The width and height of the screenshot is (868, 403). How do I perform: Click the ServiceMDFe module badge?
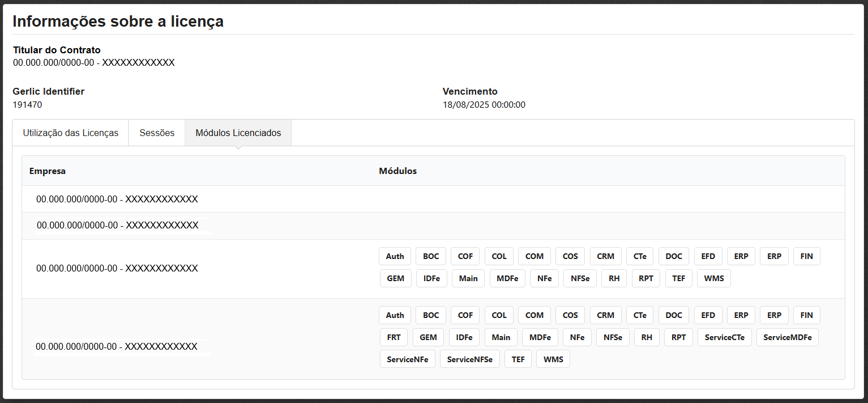tap(787, 337)
